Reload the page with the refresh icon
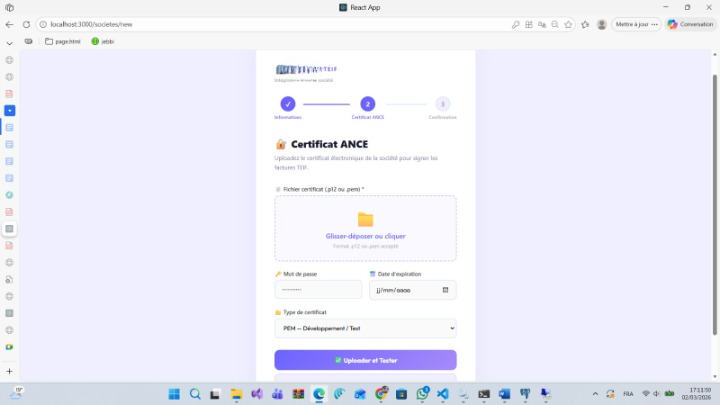 tap(26, 24)
